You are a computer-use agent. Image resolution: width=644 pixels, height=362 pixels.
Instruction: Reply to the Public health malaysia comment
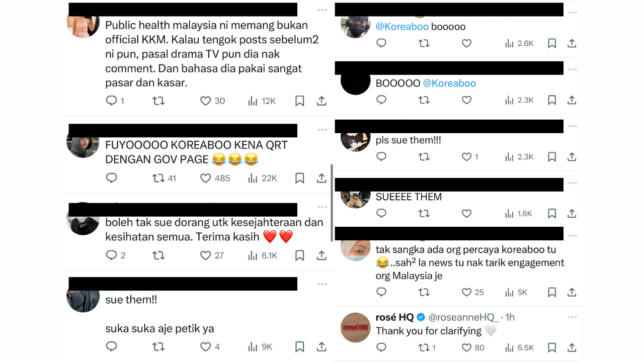pyautogui.click(x=115, y=101)
